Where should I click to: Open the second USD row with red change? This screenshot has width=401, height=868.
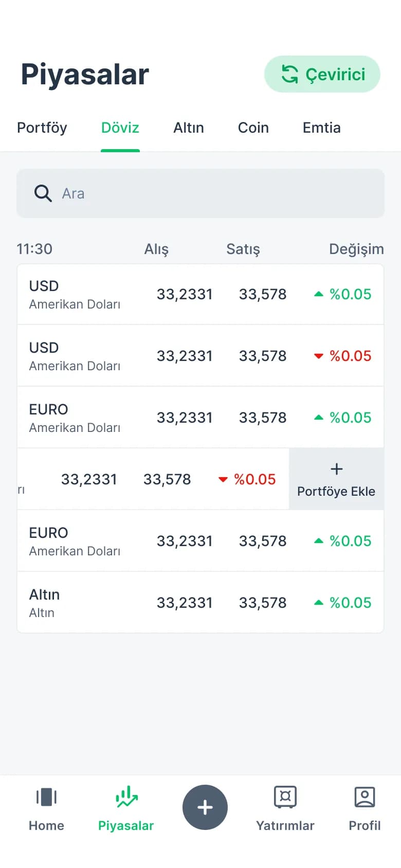pyautogui.click(x=200, y=355)
